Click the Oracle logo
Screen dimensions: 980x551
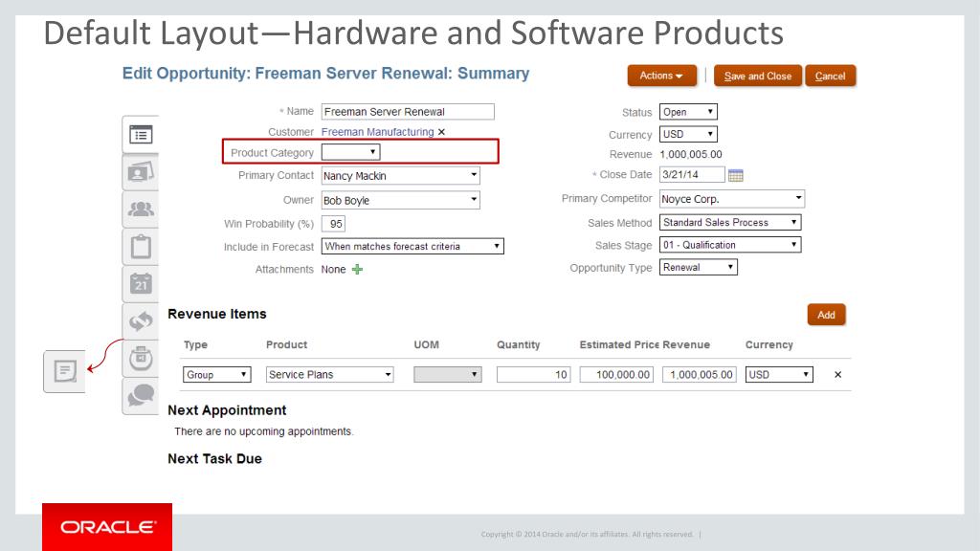[x=107, y=527]
